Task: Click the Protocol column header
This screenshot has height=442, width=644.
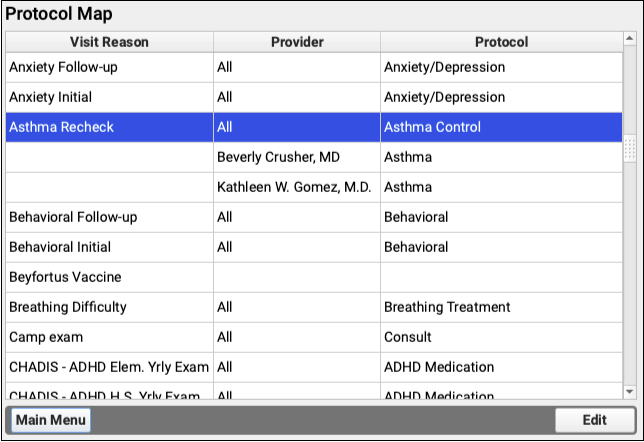Action: click(x=500, y=42)
